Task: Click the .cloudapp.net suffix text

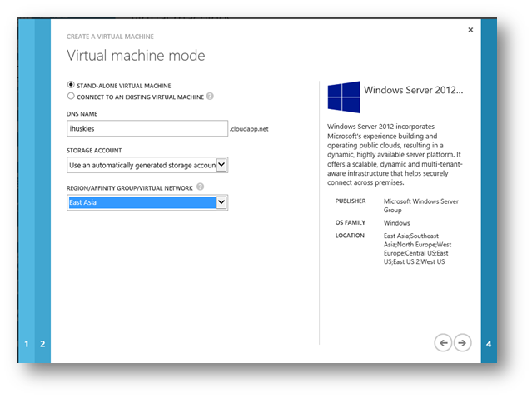Action: tap(249, 129)
